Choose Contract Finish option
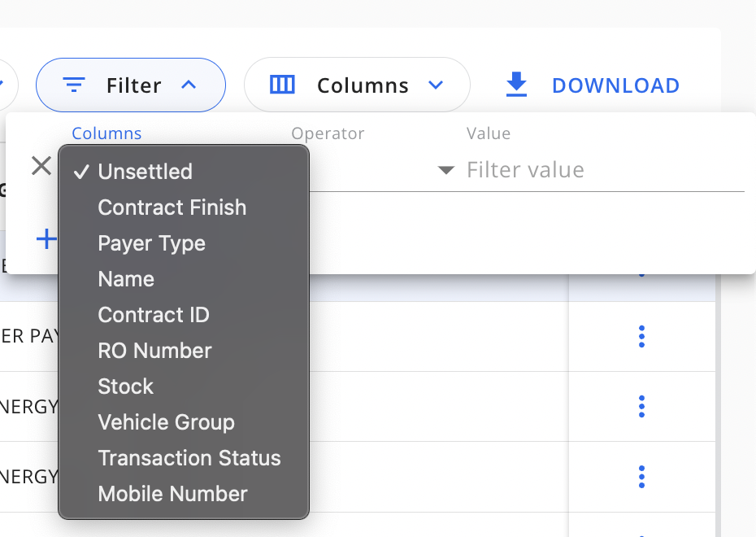This screenshot has width=756, height=537. pos(183,207)
